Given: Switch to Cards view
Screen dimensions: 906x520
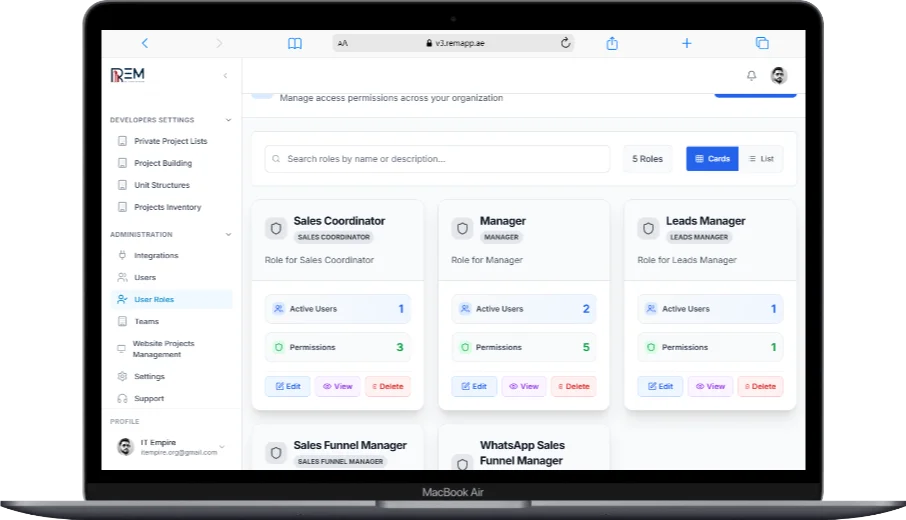Looking at the screenshot, I should 712,159.
